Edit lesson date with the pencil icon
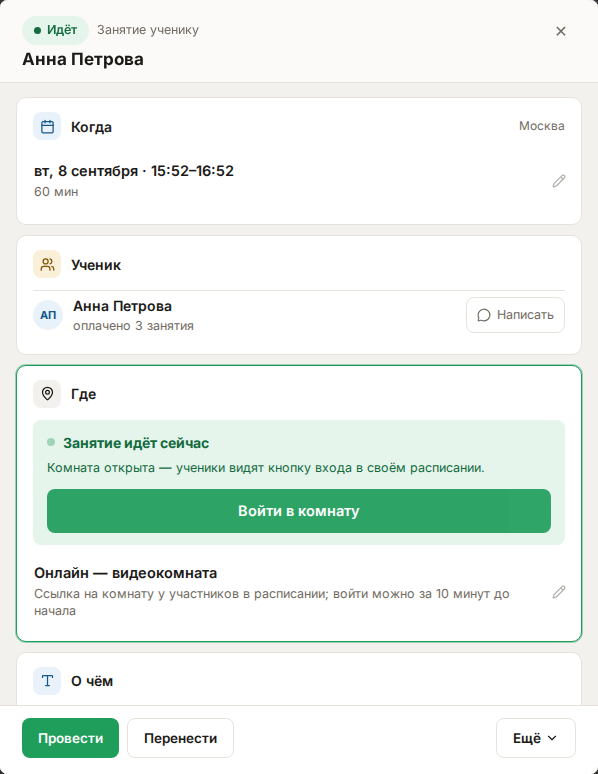The width and height of the screenshot is (598, 774). [558, 181]
